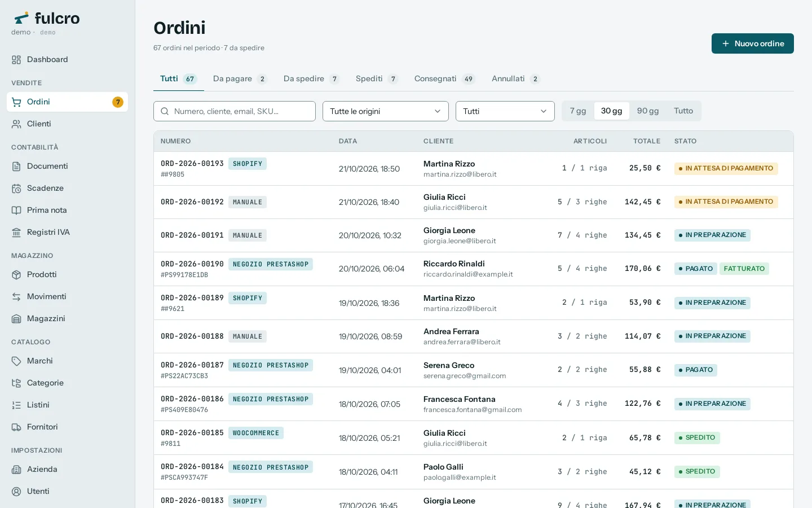
Task: Open the Tutte le origini dropdown
Action: (386, 111)
